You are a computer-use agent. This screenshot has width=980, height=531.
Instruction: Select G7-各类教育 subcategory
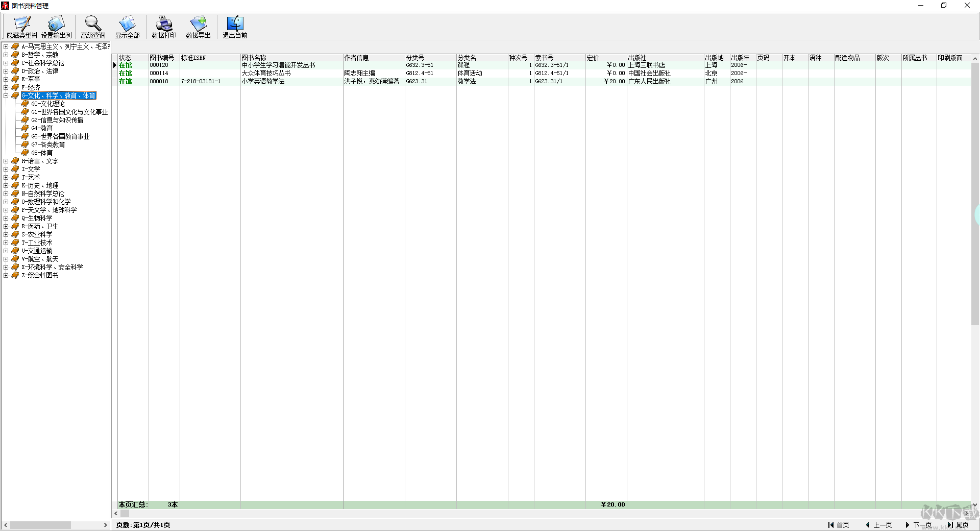pyautogui.click(x=48, y=144)
